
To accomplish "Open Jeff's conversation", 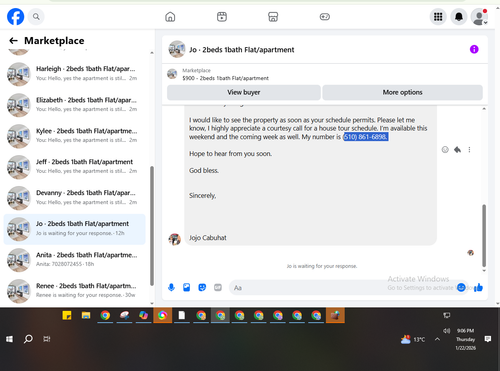I will pyautogui.click(x=74, y=167).
